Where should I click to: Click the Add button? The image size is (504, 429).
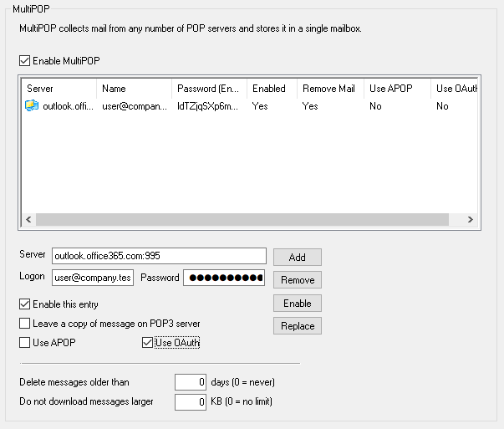pos(297,257)
